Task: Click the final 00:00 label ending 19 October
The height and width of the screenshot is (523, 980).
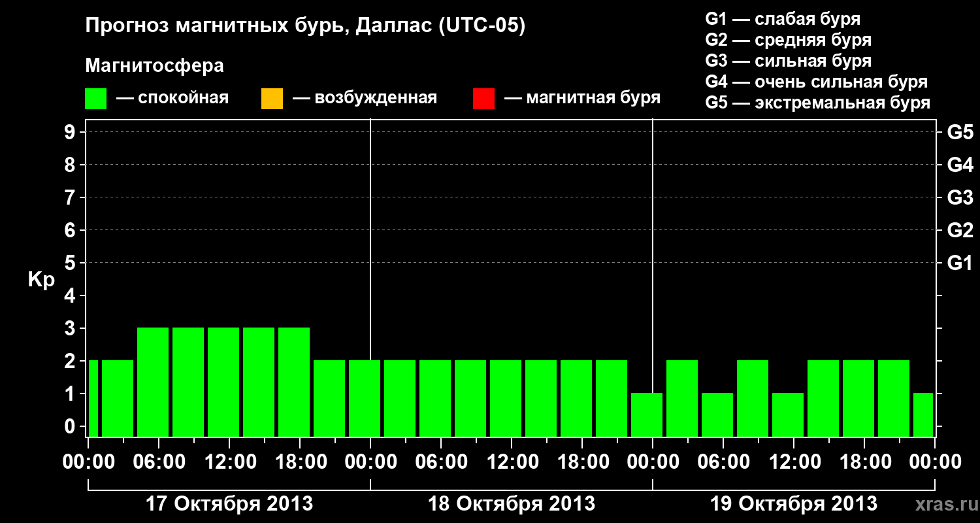Action: click(935, 462)
